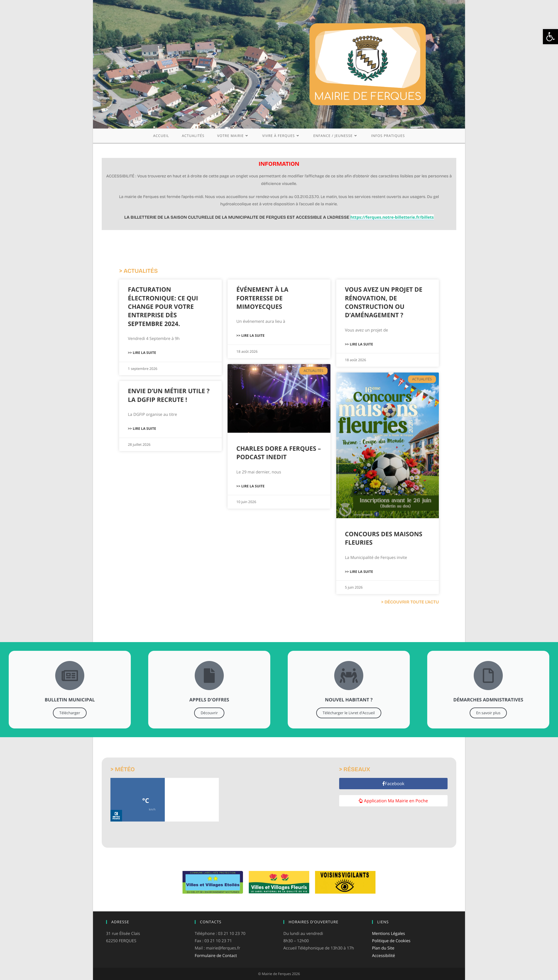558x980 pixels.
Task: Open the Villes et Villages Fleuris badge
Action: pos(279,882)
